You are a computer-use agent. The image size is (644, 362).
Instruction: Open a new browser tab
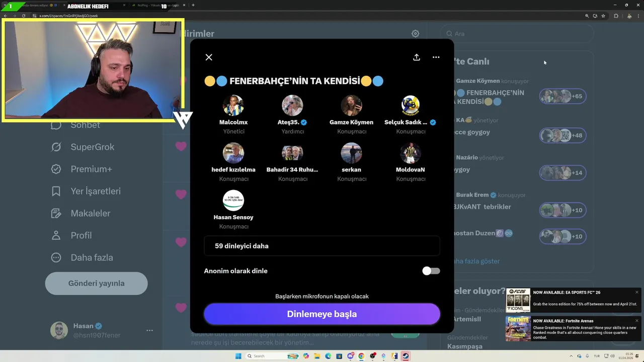click(x=193, y=6)
